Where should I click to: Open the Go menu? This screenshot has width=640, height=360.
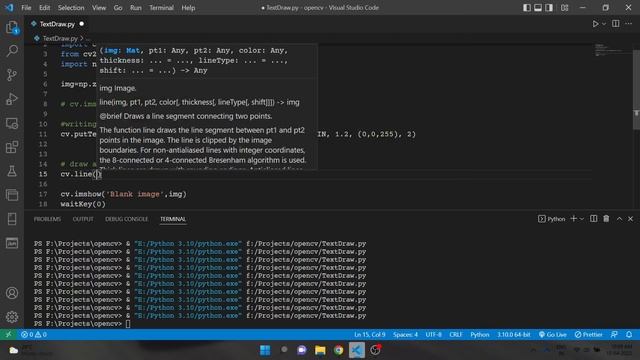[118, 8]
